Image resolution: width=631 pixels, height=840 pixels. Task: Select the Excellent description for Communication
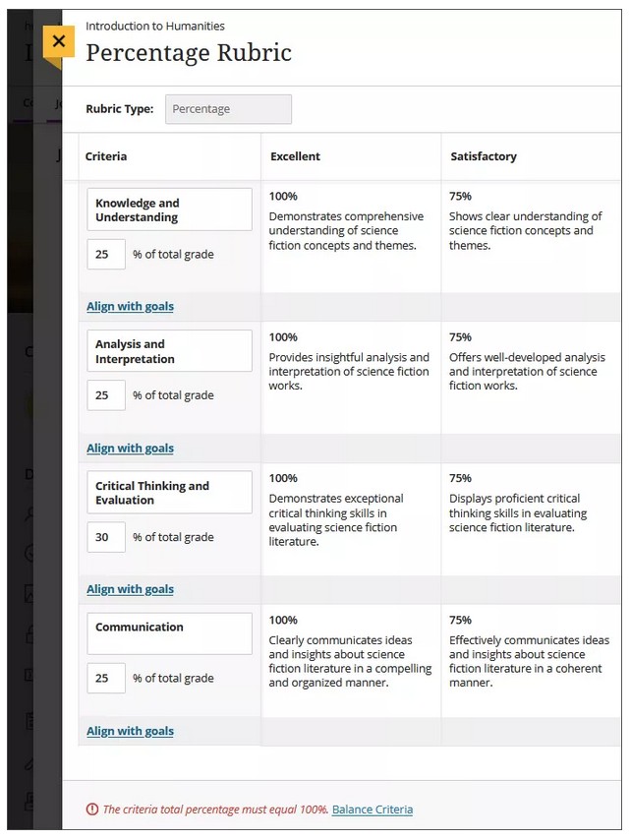[x=350, y=661]
